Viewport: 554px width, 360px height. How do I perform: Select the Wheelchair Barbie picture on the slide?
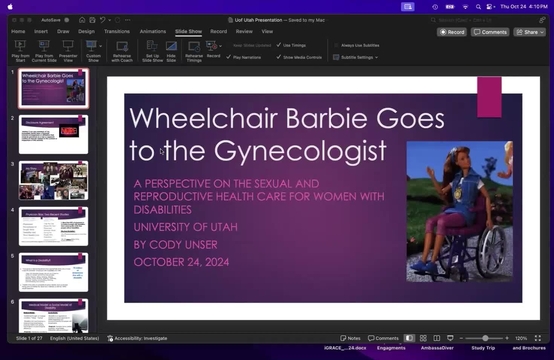pos(460,211)
